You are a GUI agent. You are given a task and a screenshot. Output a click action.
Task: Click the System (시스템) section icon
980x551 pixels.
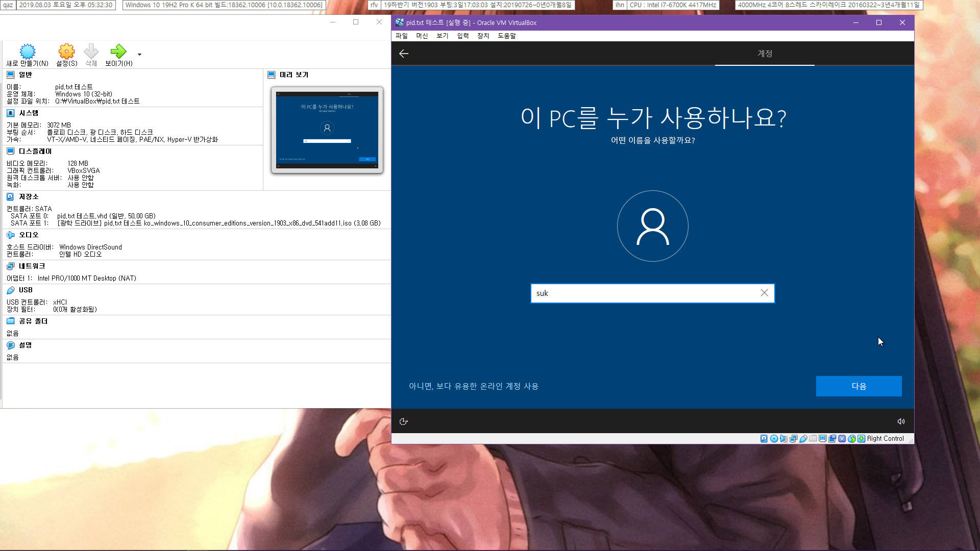click(x=10, y=113)
